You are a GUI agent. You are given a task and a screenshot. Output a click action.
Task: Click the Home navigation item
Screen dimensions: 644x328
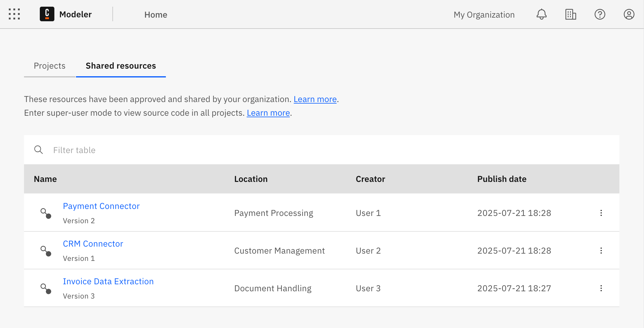pyautogui.click(x=156, y=14)
